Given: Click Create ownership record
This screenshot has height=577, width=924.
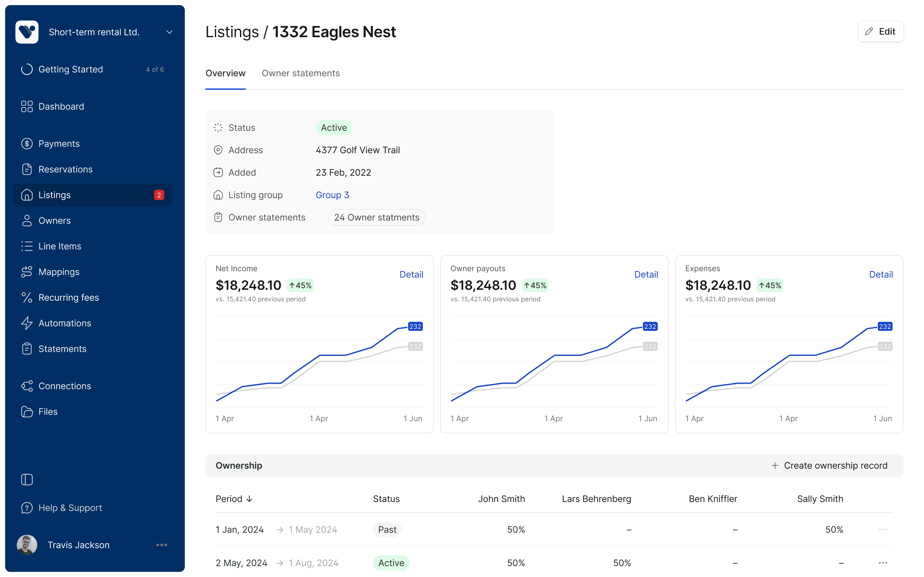Looking at the screenshot, I should pyautogui.click(x=829, y=465).
